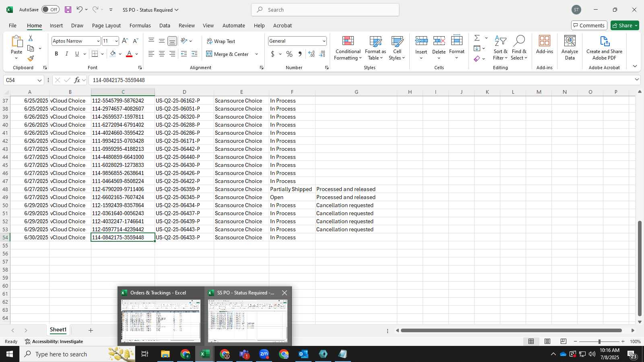Image resolution: width=644 pixels, height=362 pixels.
Task: Apply underline formatting
Action: coord(77,54)
